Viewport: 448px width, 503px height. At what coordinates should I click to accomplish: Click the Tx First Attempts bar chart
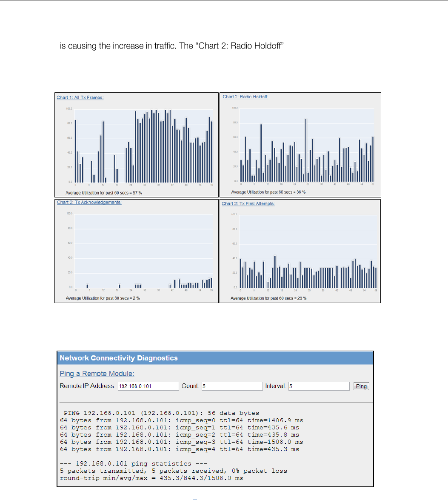tap(308, 251)
